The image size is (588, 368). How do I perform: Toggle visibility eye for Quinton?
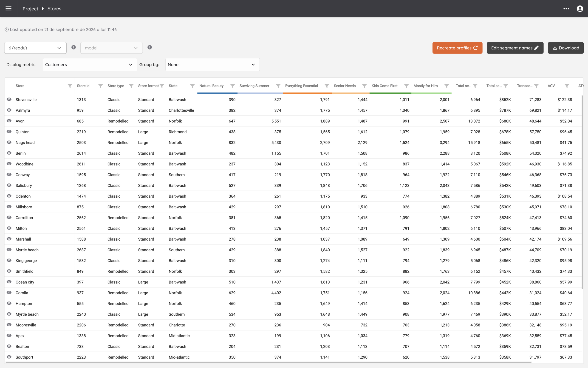pyautogui.click(x=9, y=131)
